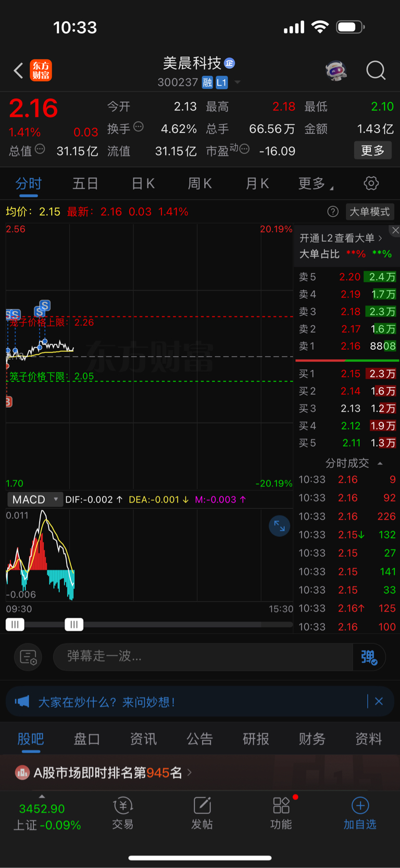Expand the stock code dropdown arrow
This screenshot has height=868, width=400.
click(x=238, y=82)
